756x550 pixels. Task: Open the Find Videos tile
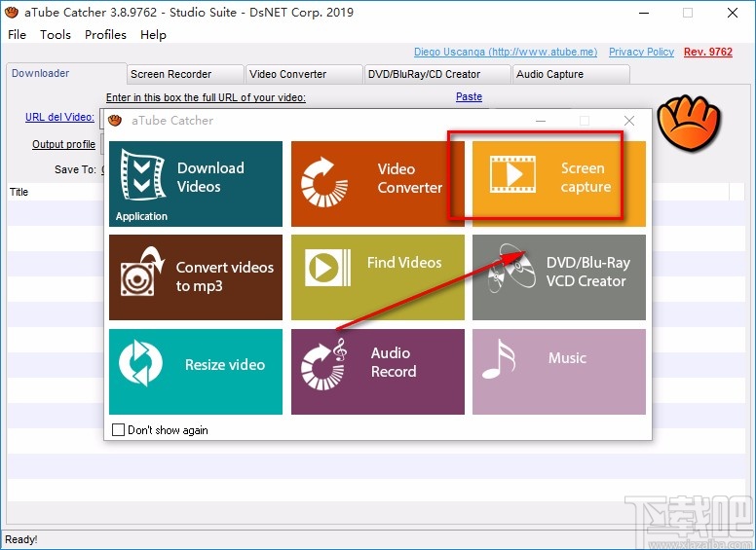click(378, 277)
